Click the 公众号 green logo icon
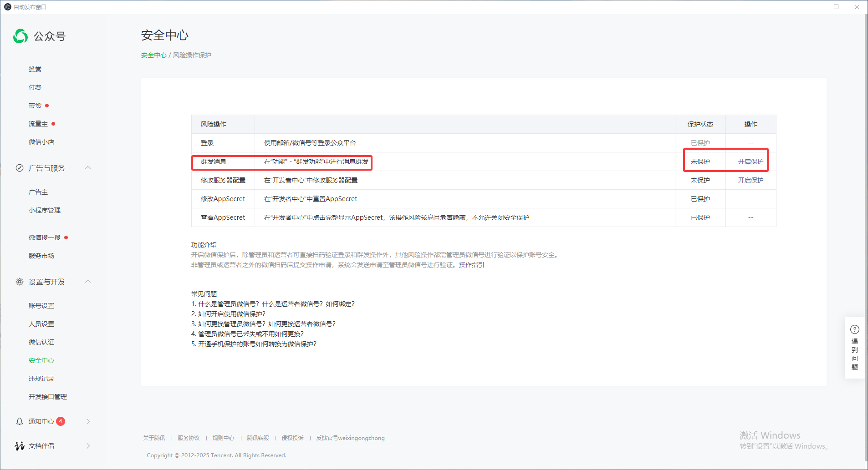The image size is (868, 470). (20, 36)
